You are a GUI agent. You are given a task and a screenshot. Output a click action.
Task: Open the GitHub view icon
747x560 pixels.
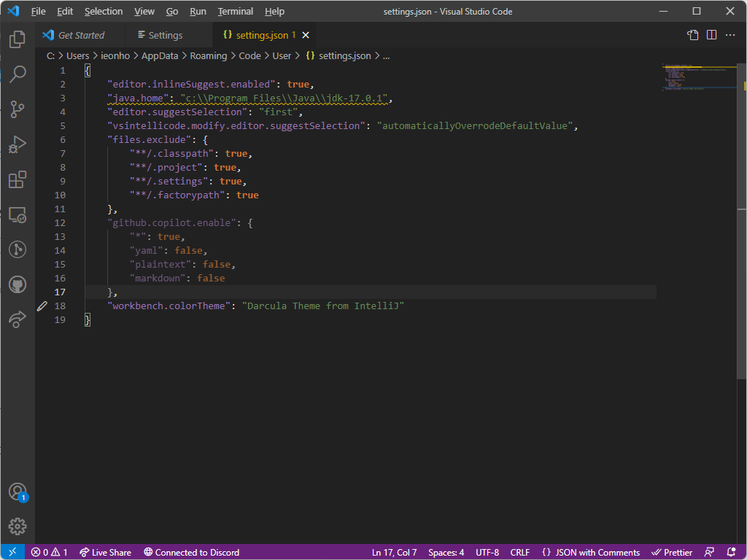click(18, 285)
